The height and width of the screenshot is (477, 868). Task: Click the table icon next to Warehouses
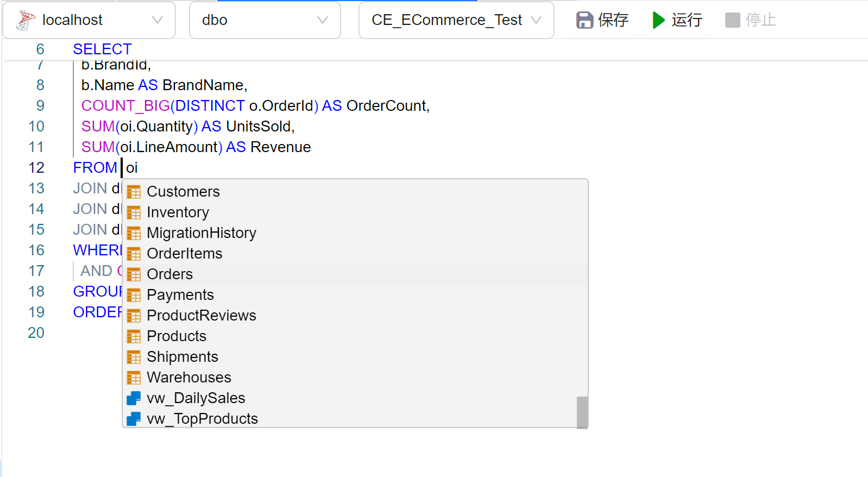click(x=134, y=378)
